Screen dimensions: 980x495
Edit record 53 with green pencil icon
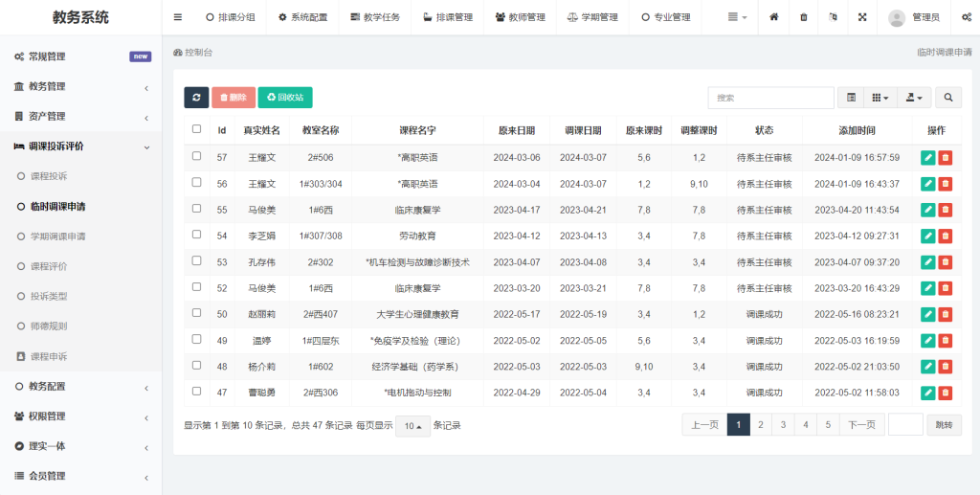click(x=928, y=262)
